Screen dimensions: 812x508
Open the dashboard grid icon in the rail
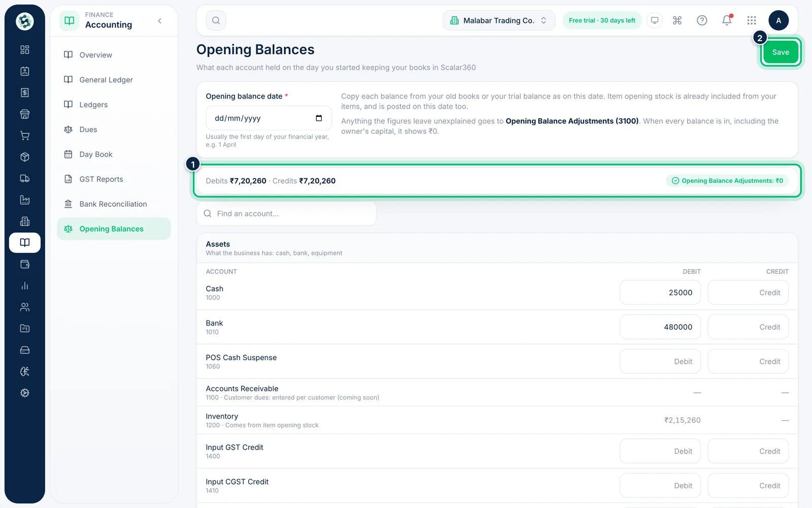point(24,50)
